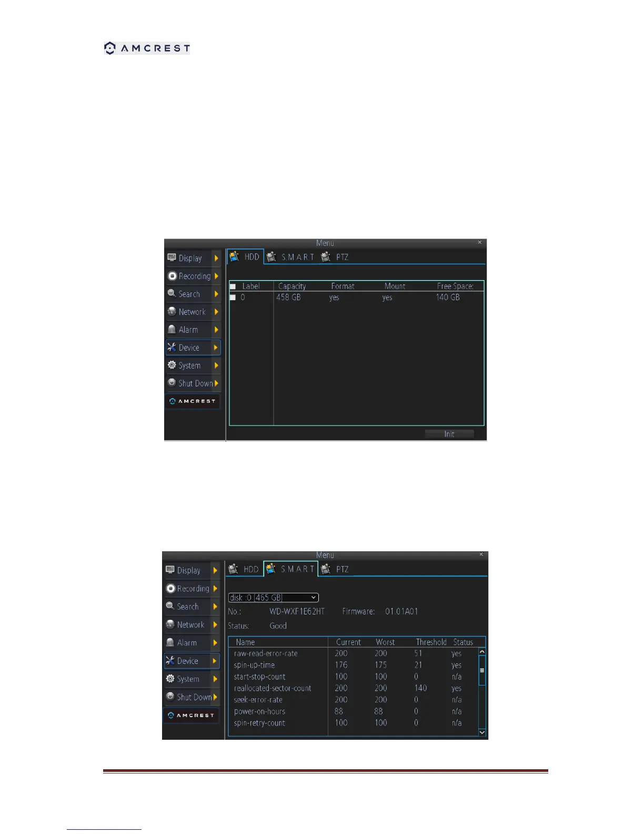Click the Recording icon in the HDD-tab menu window
The image size is (644, 834).
pos(172,276)
